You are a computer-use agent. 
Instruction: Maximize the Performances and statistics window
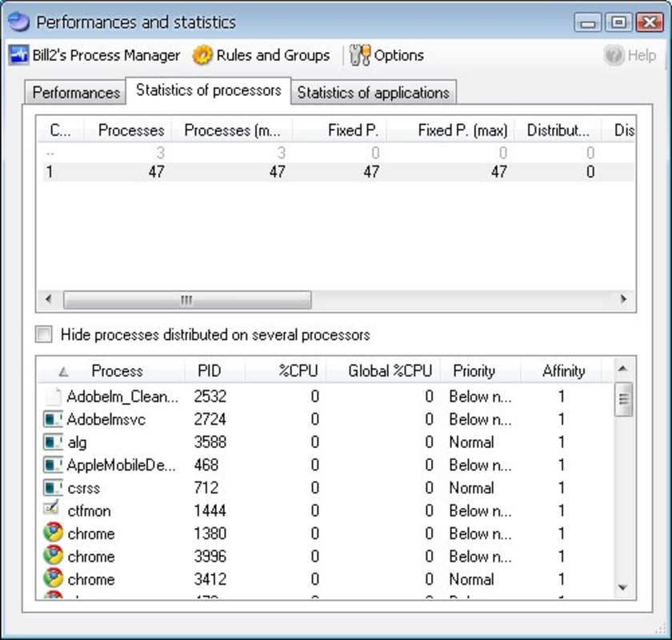(618, 22)
